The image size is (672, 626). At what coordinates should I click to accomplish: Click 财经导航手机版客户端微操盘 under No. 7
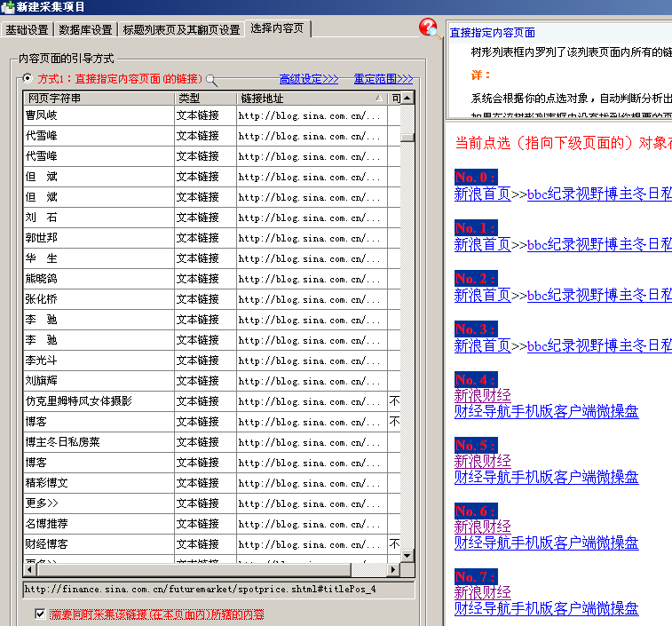pos(547,609)
